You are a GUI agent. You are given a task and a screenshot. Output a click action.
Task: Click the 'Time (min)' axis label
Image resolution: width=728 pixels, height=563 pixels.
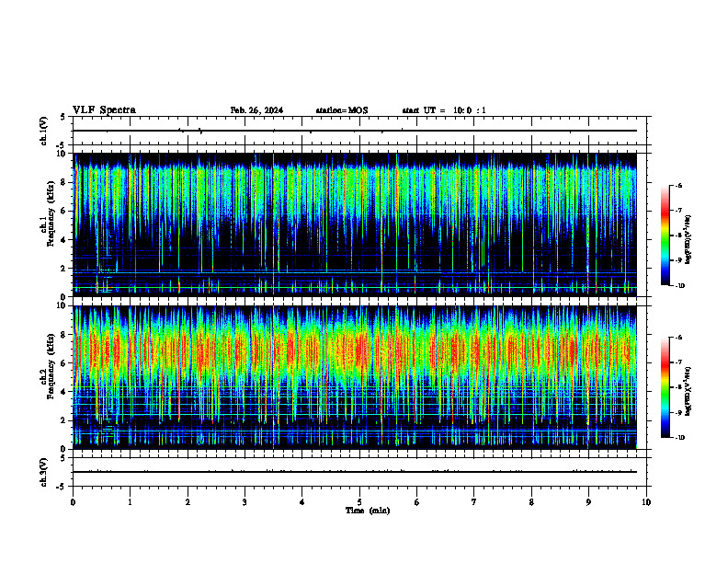[x=368, y=511]
